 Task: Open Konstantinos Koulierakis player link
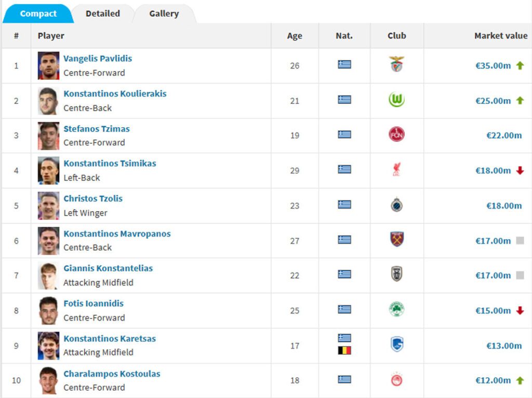click(115, 93)
